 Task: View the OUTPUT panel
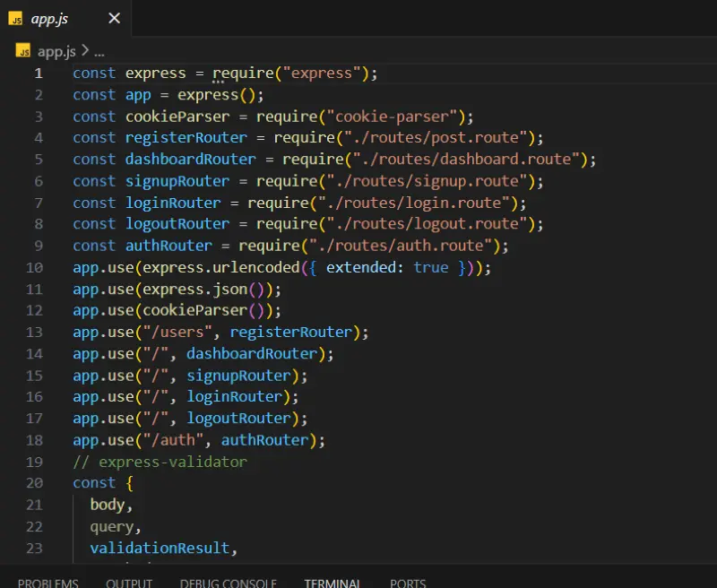coord(128,583)
